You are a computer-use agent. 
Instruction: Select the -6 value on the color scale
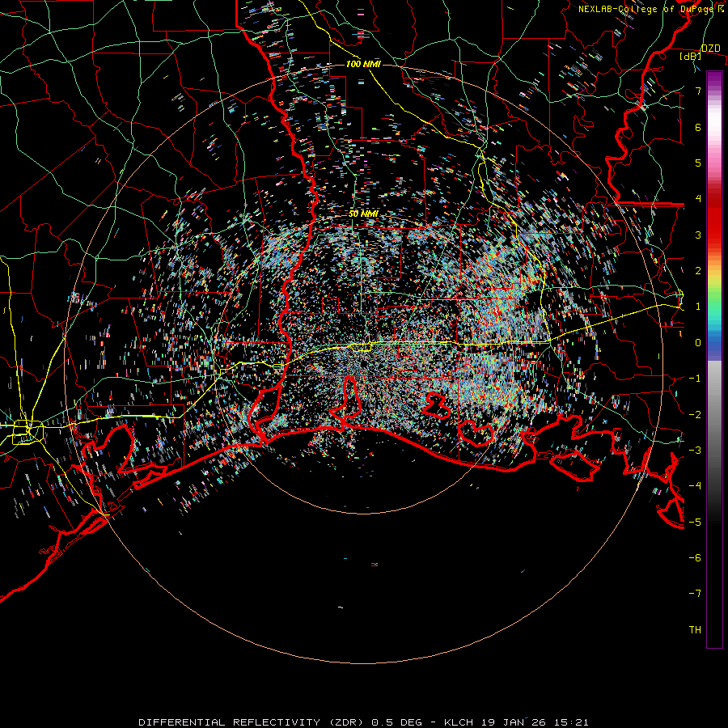click(x=695, y=558)
